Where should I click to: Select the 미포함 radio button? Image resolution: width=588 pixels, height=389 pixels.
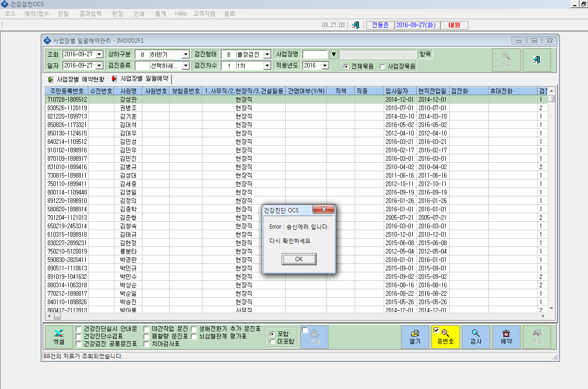(272, 342)
